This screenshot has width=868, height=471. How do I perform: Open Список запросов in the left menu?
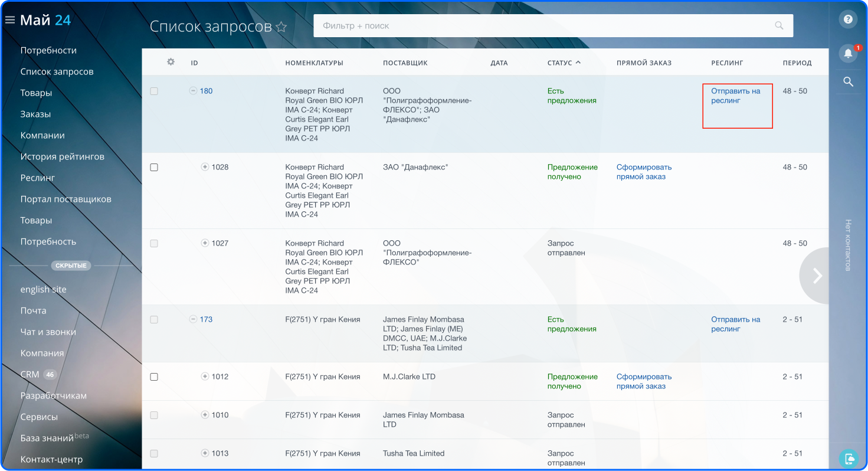[x=57, y=71]
